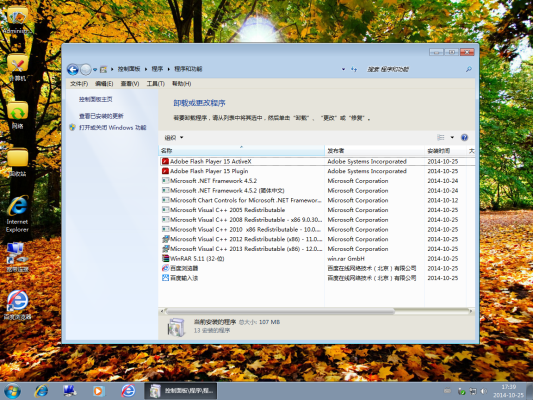
Task: Select Visual C++ 2010 x86 Redistributable entry
Action: [x=317, y=229]
